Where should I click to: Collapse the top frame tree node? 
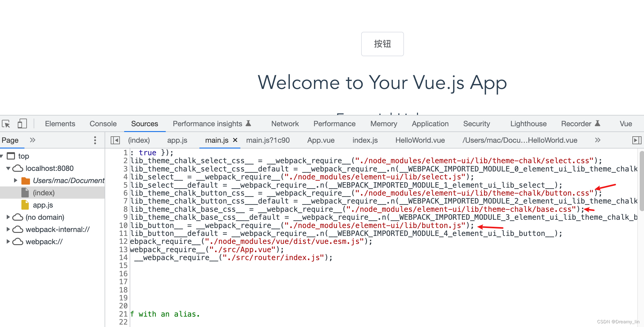point(2,156)
